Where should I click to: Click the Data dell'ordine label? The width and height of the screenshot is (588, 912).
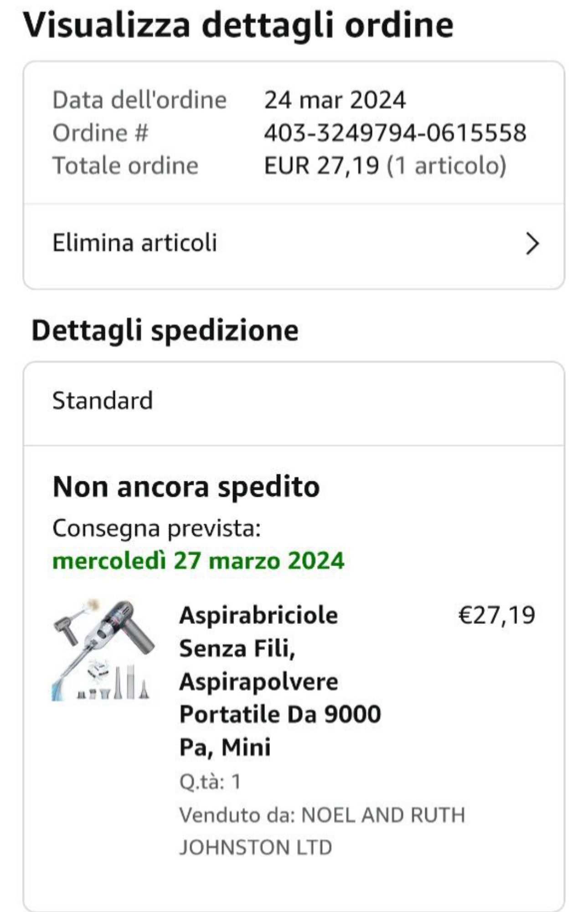139,100
